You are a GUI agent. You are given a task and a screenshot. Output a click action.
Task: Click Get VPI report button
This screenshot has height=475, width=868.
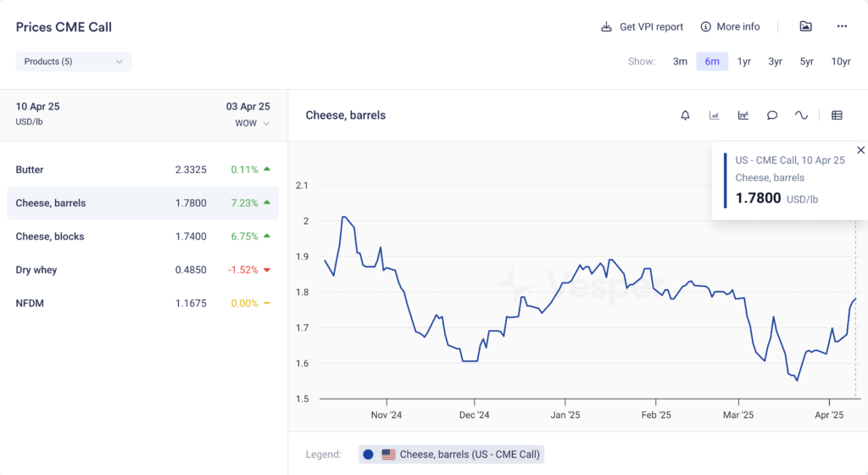coord(642,26)
